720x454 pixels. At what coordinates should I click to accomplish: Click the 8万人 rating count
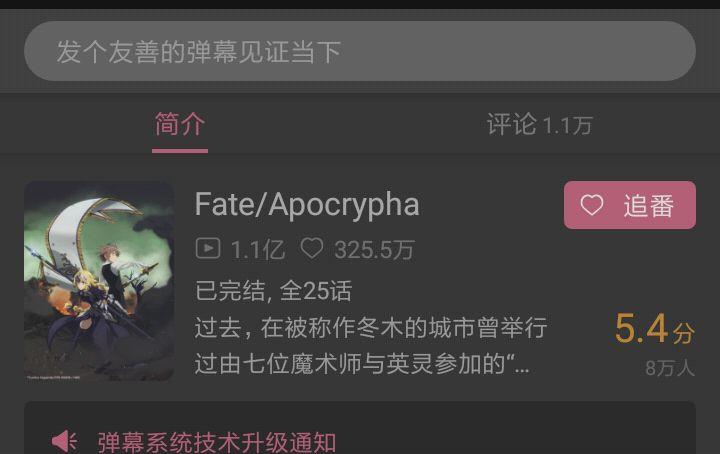click(670, 368)
